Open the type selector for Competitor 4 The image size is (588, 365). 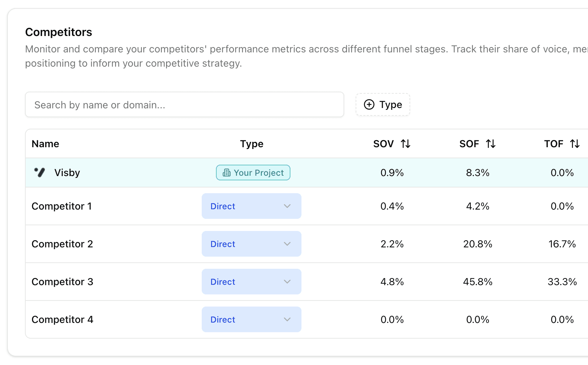point(251,319)
